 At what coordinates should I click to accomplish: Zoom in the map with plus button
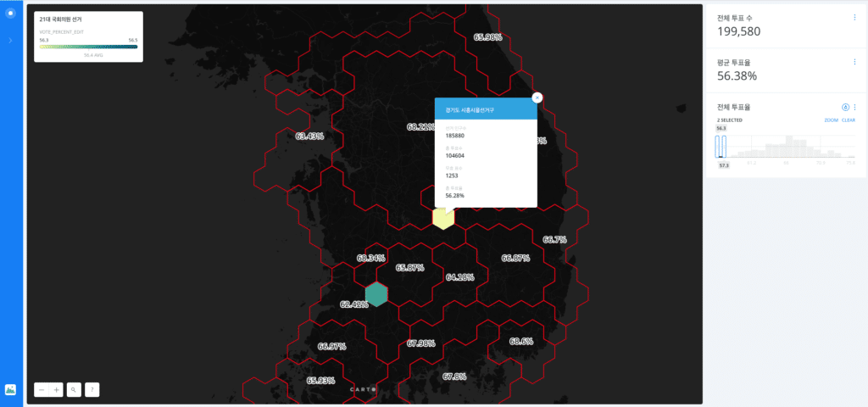point(57,390)
